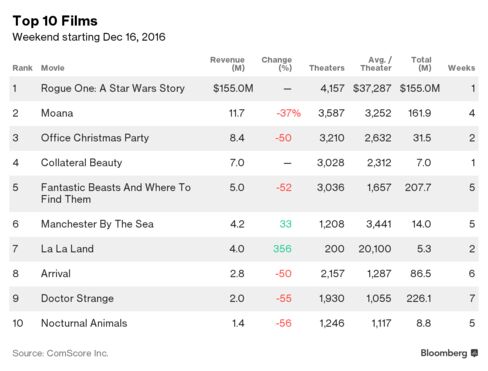The height and width of the screenshot is (371, 488).
Task: Click the Bloomberg terminal logo icon
Action: coord(474,353)
